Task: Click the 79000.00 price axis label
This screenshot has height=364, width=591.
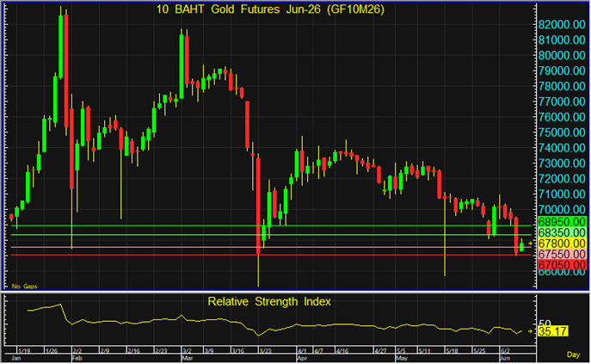Action: [x=562, y=71]
